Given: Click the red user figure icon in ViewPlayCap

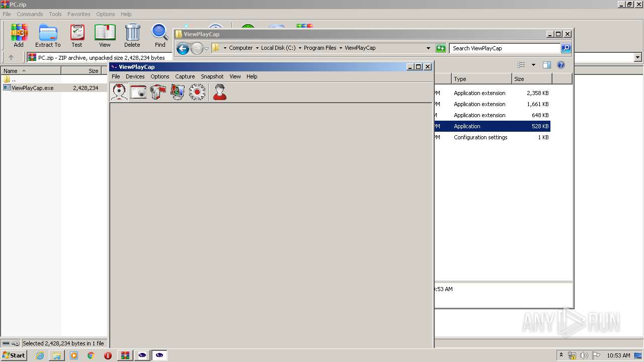Looking at the screenshot, I should tap(219, 92).
